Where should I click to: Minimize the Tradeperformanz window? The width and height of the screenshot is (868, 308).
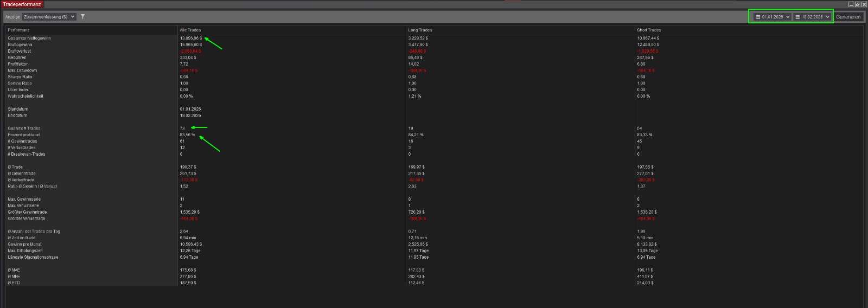[x=851, y=4]
